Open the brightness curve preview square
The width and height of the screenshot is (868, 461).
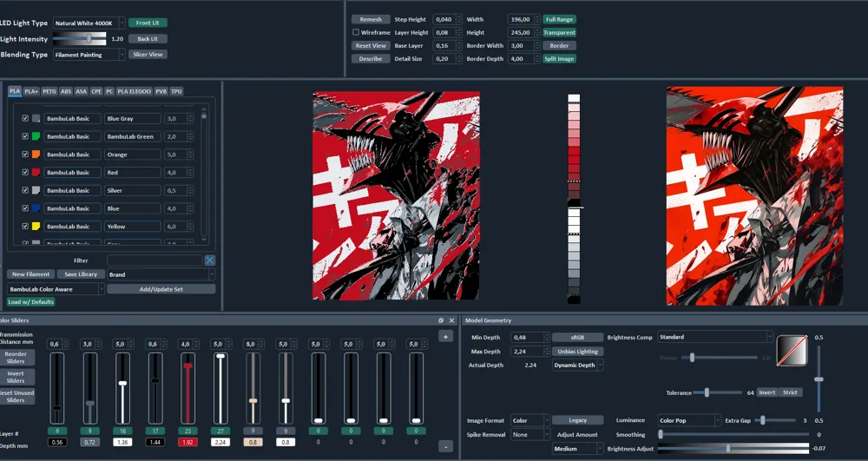pyautogui.click(x=792, y=351)
